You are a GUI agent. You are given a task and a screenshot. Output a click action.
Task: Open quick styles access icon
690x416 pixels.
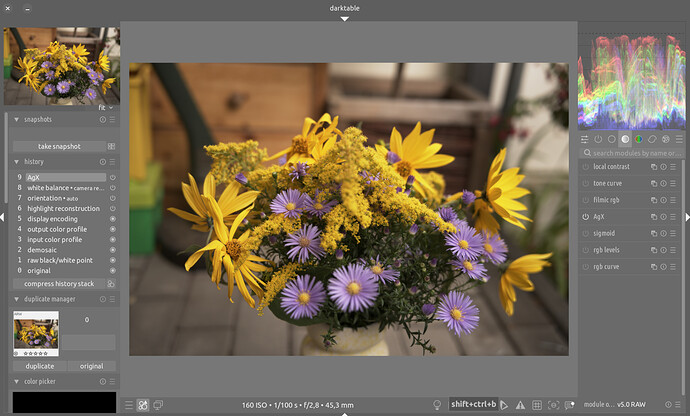point(143,405)
